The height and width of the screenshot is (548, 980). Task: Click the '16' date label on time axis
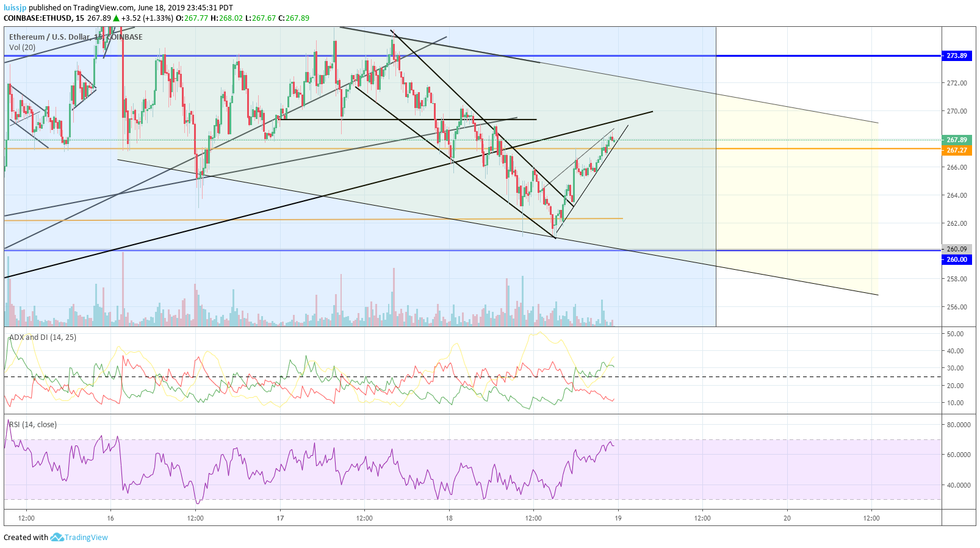[110, 518]
